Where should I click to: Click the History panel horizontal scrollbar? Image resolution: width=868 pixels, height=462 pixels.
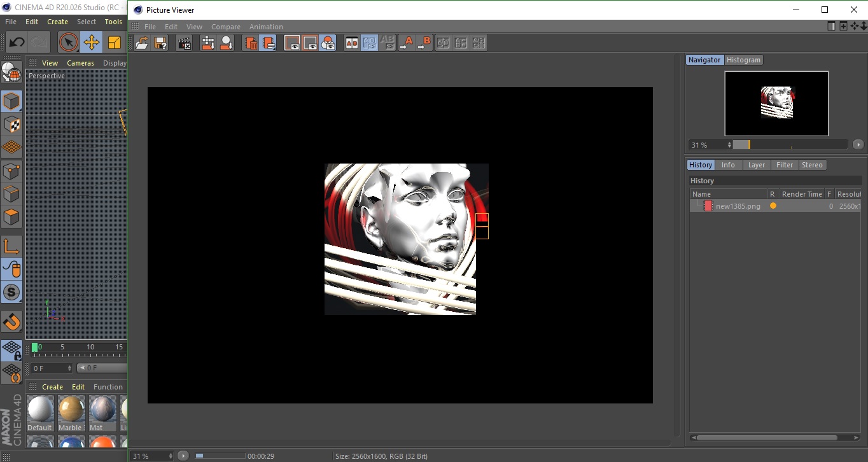pos(768,438)
